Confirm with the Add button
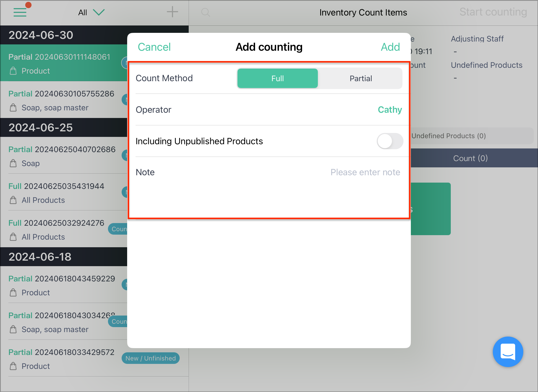The image size is (538, 392). coord(390,47)
